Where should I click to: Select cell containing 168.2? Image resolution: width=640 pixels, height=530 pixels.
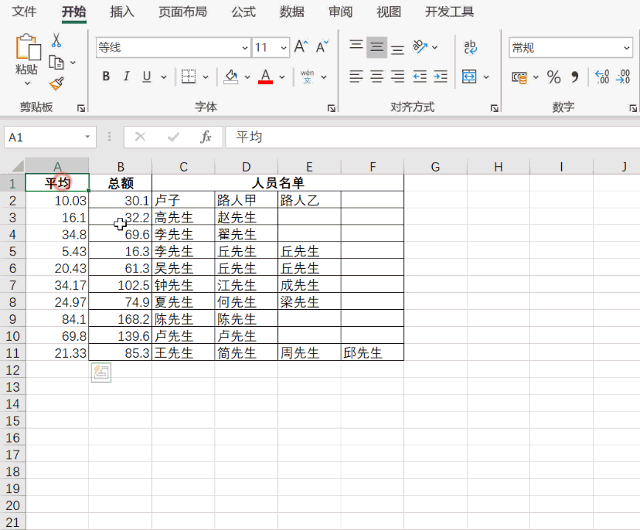120,318
